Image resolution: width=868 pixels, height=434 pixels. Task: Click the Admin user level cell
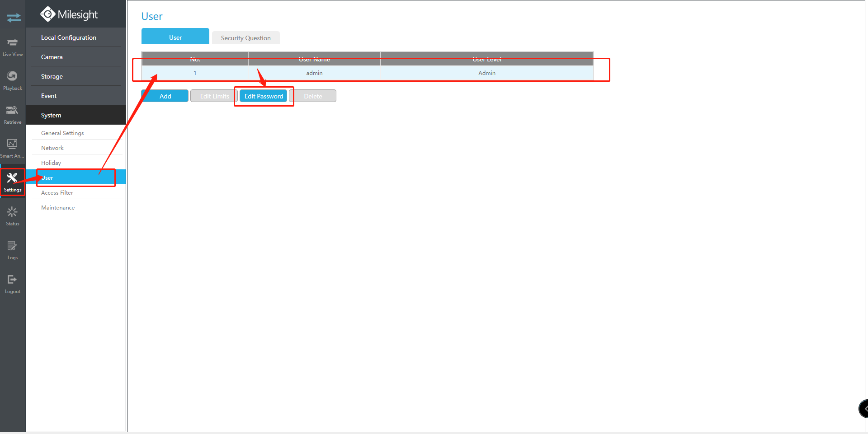[x=487, y=73]
